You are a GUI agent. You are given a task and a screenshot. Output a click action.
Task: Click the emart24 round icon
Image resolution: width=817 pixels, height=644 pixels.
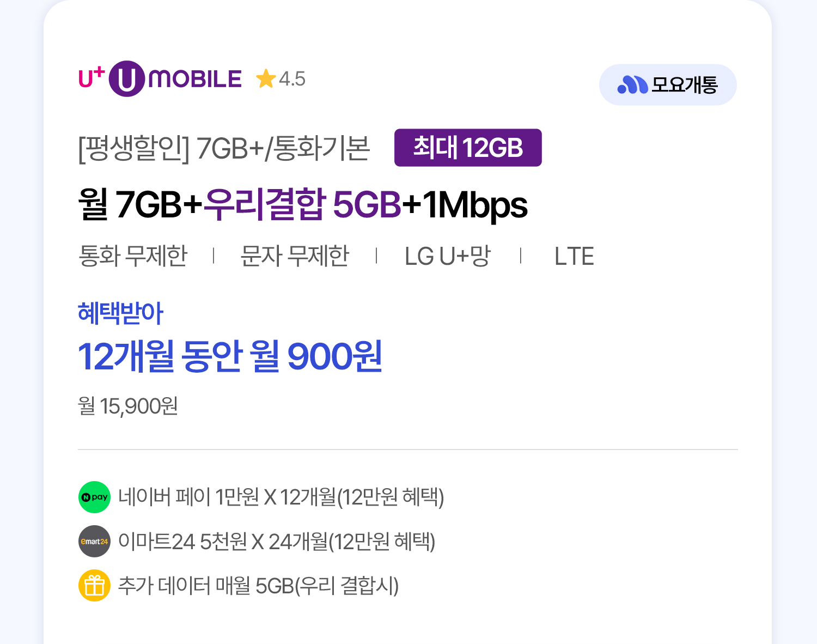pyautogui.click(x=94, y=542)
